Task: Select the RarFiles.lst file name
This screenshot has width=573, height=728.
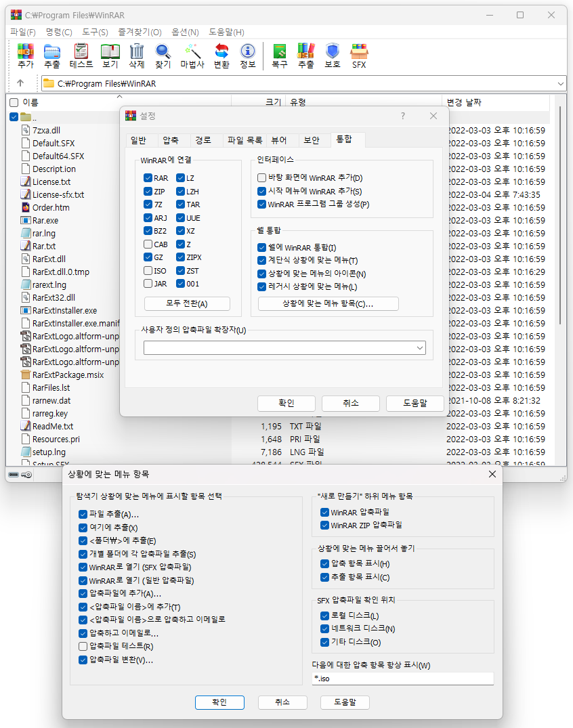Action: click(x=51, y=387)
